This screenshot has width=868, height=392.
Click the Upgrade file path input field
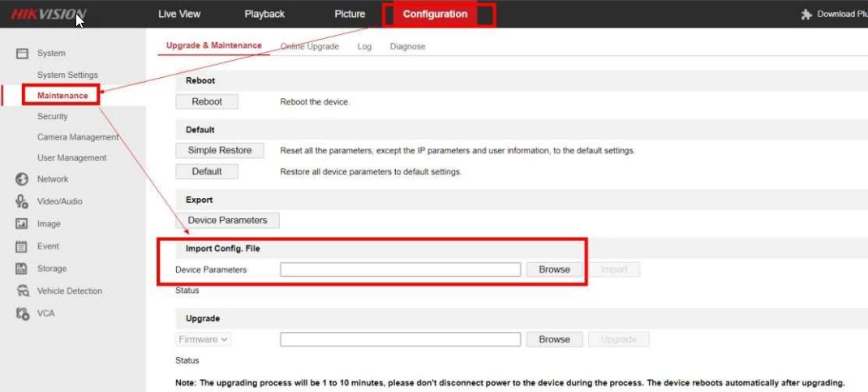[x=400, y=339]
